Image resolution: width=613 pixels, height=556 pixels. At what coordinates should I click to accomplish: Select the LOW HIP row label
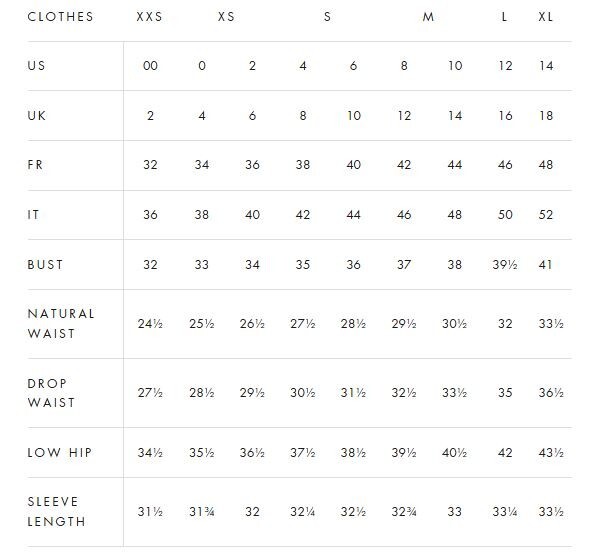click(59, 452)
